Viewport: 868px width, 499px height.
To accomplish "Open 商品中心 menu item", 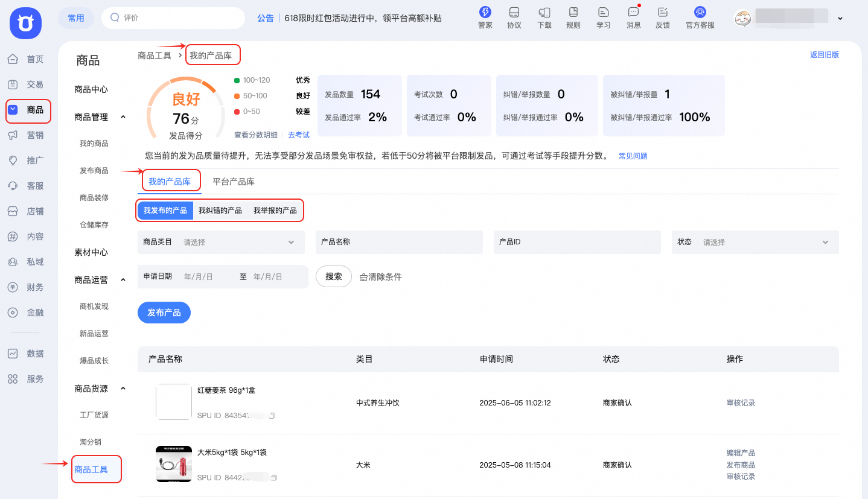I will (91, 89).
